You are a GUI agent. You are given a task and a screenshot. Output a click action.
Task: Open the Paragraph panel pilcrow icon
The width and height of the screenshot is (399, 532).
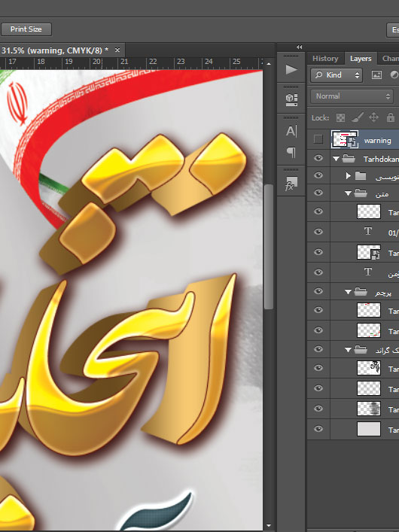point(291,152)
